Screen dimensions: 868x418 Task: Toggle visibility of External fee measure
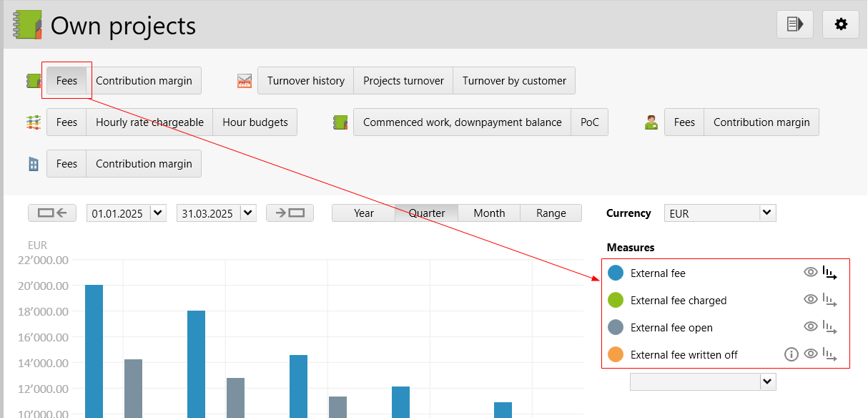(x=810, y=273)
